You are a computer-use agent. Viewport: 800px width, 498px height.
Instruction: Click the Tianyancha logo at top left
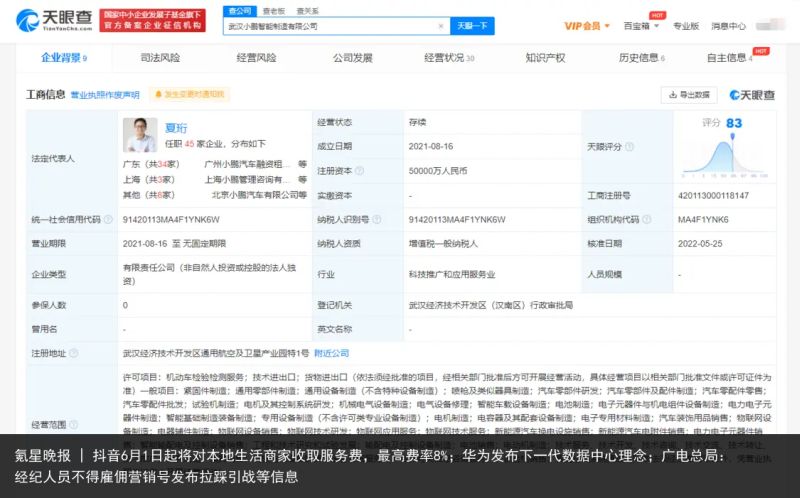[x=54, y=20]
